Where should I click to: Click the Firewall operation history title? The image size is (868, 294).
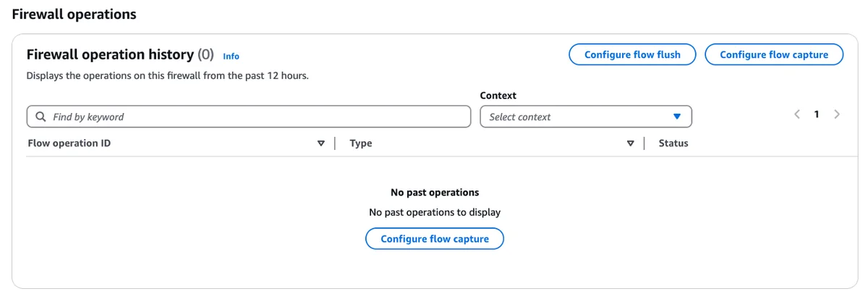110,54
